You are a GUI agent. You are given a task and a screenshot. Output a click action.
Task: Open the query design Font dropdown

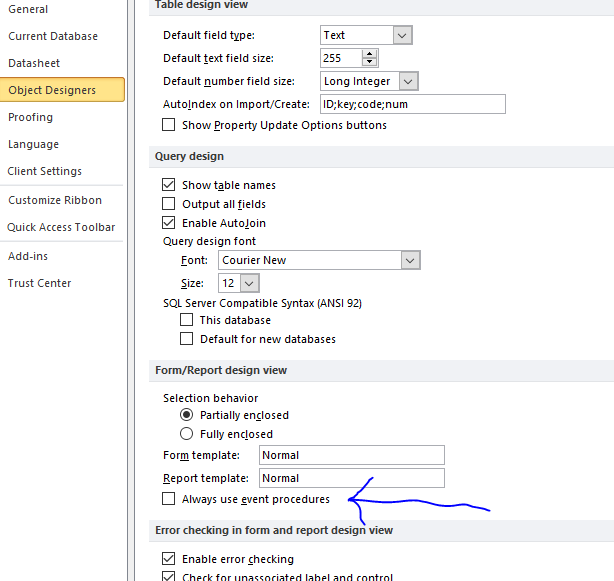pyautogui.click(x=410, y=260)
